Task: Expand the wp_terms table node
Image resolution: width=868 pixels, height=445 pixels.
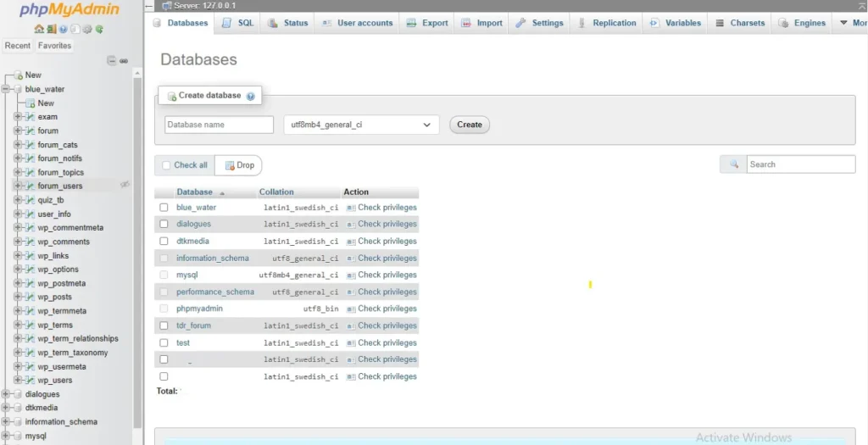Action: point(18,325)
